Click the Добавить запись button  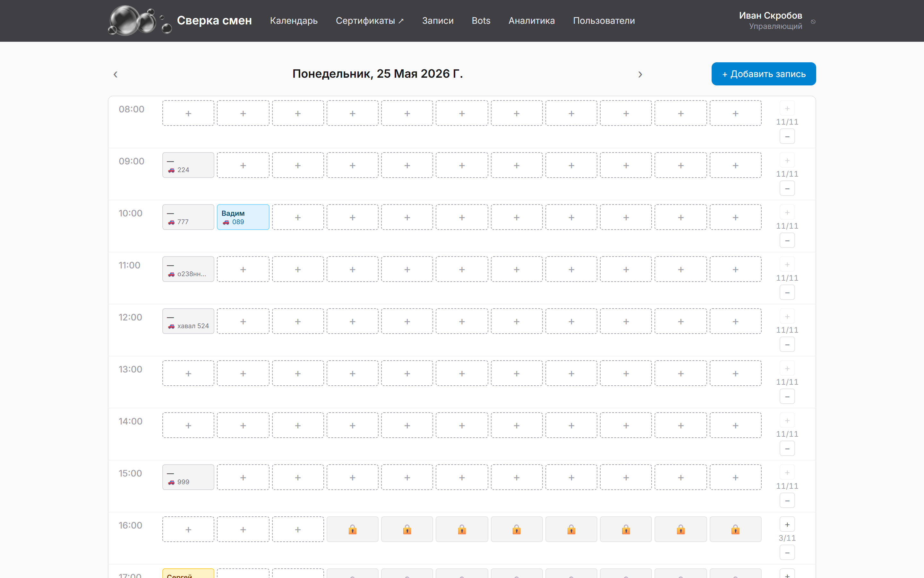click(x=764, y=74)
